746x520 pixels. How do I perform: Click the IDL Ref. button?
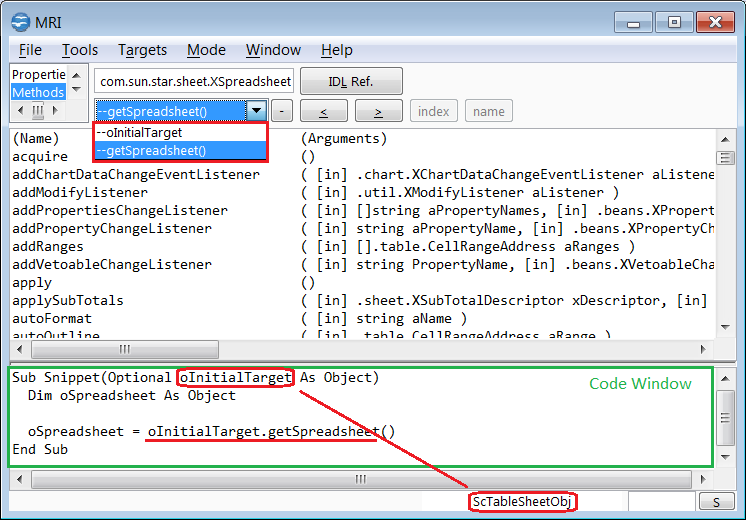[x=351, y=81]
